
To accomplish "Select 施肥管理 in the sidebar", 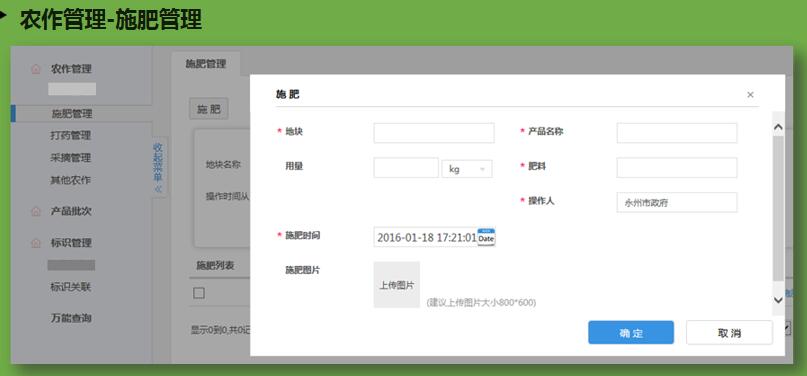I will (x=72, y=114).
